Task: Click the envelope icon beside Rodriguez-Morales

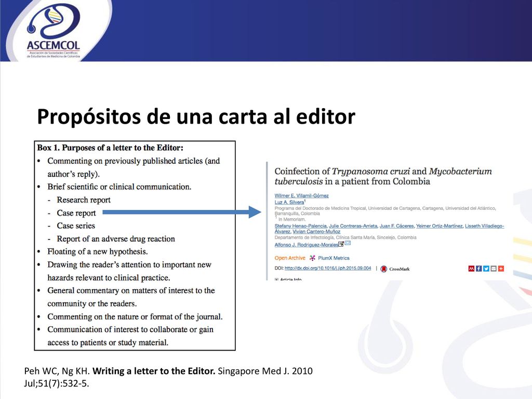Action: 348,243
